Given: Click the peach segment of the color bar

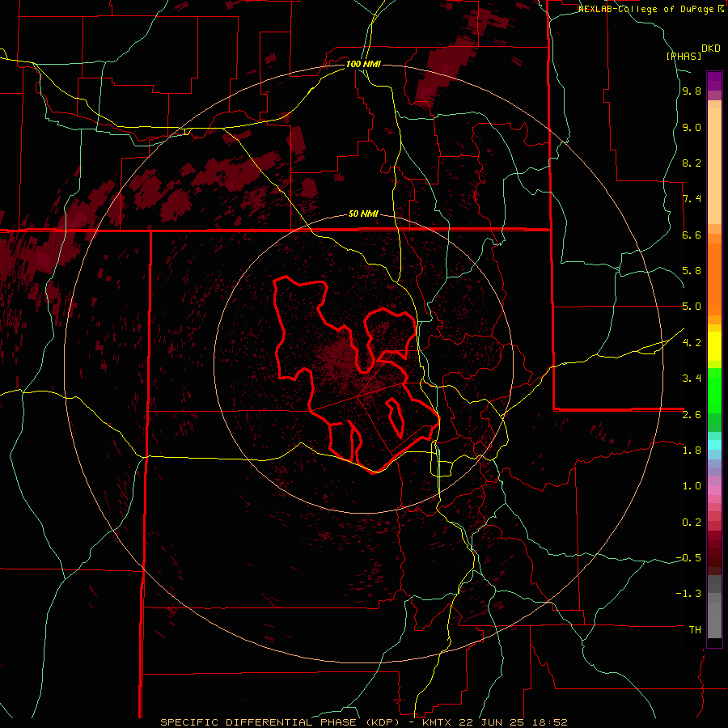Looking at the screenshot, I should (x=714, y=166).
